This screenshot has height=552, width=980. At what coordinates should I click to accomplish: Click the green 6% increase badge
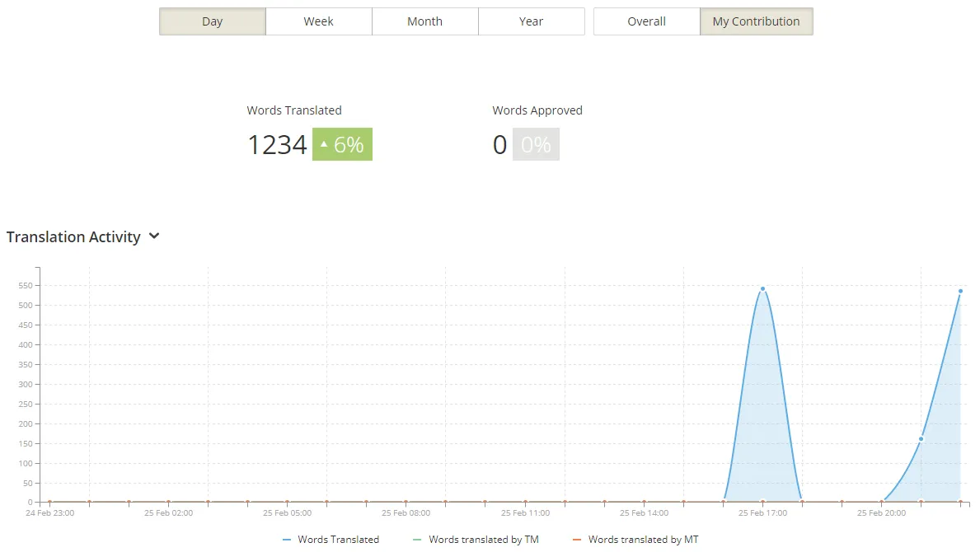pos(343,144)
